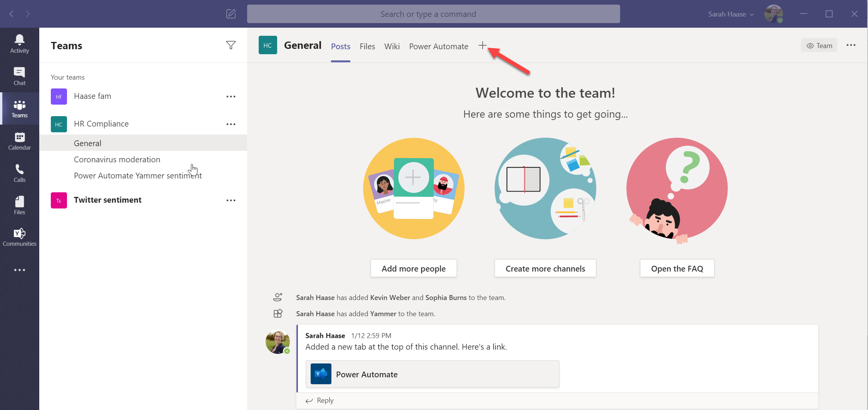Switch to the Wiki tab
Screen dimensions: 868x410
coord(392,46)
